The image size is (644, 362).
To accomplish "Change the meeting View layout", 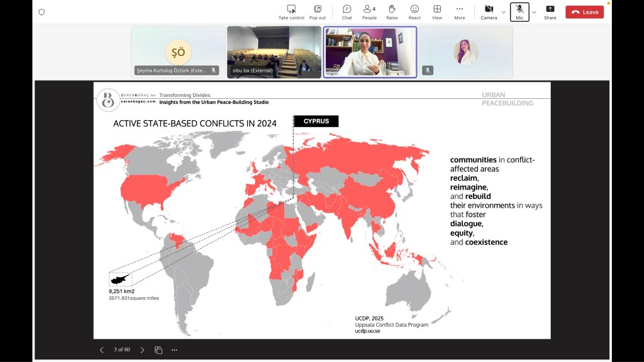I will click(x=437, y=12).
